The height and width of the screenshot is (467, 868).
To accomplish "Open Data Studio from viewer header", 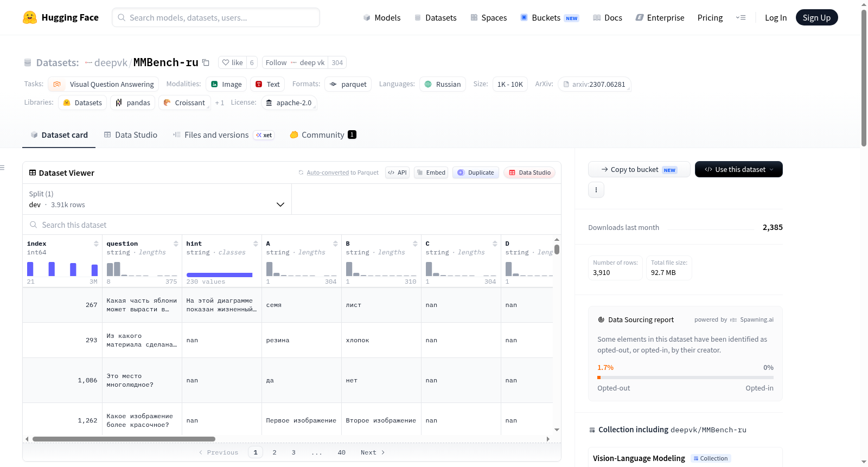I will coord(529,172).
